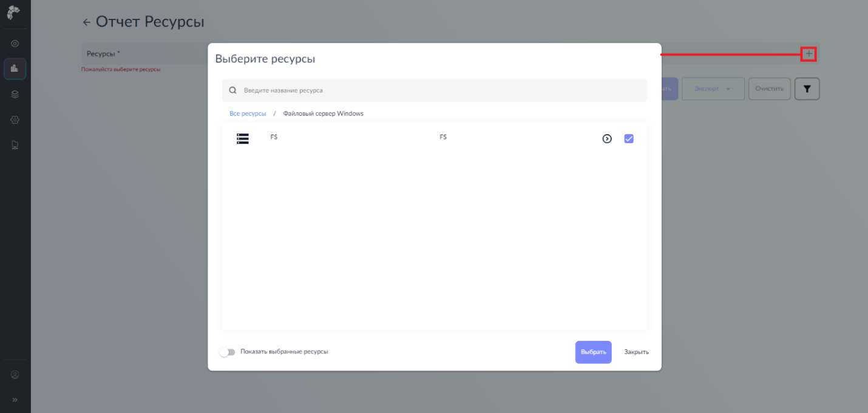Click the first FS name in the row

(274, 137)
